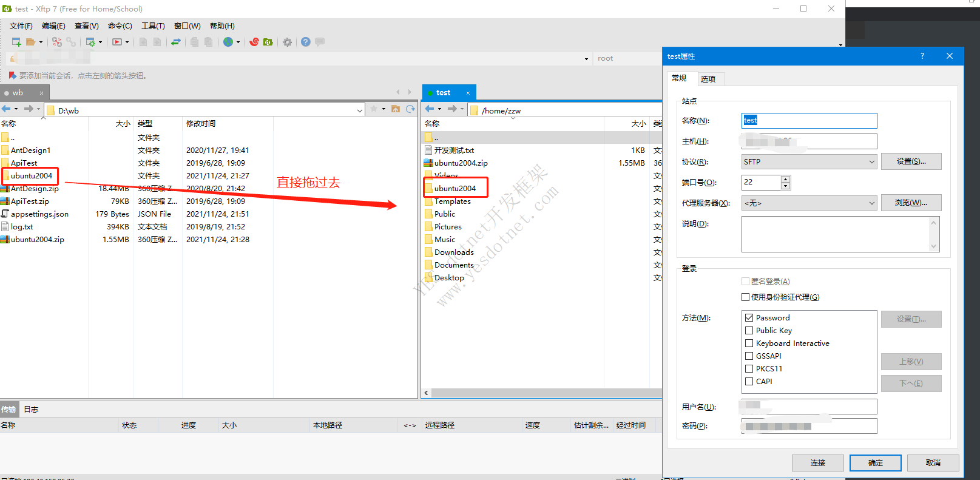Expand the host address bar dropdown arrow

click(586, 59)
